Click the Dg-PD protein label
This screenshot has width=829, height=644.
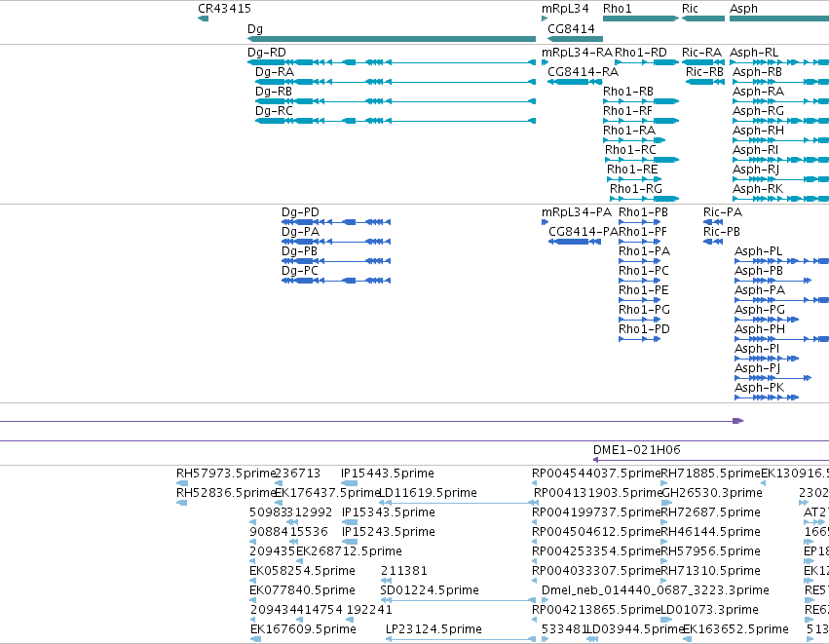coord(300,212)
